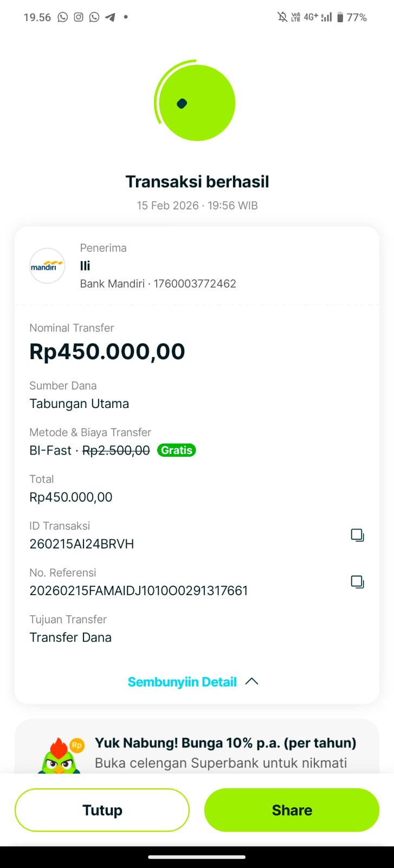Tap the Instagram notification icon
The width and height of the screenshot is (394, 868).
[79, 17]
